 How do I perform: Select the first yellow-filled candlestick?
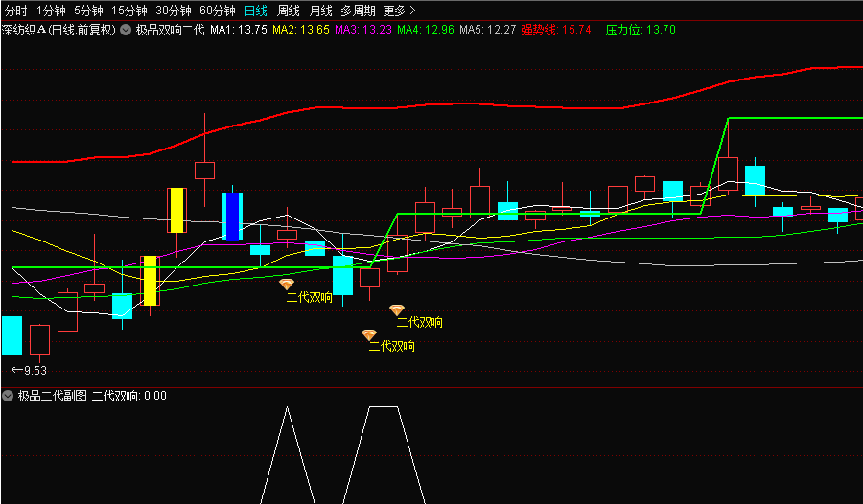150,281
